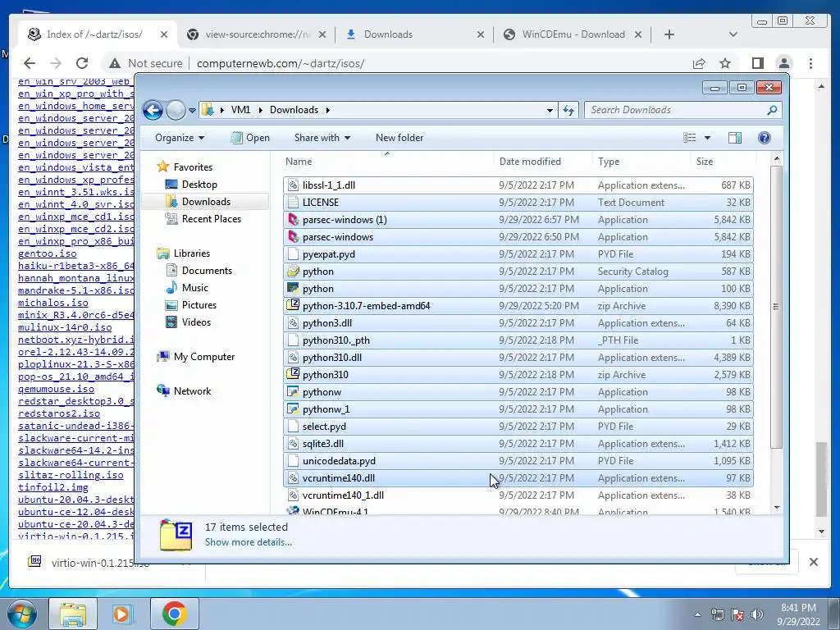
Task: Select libssl-1_1.dll file icon
Action: tap(293, 185)
